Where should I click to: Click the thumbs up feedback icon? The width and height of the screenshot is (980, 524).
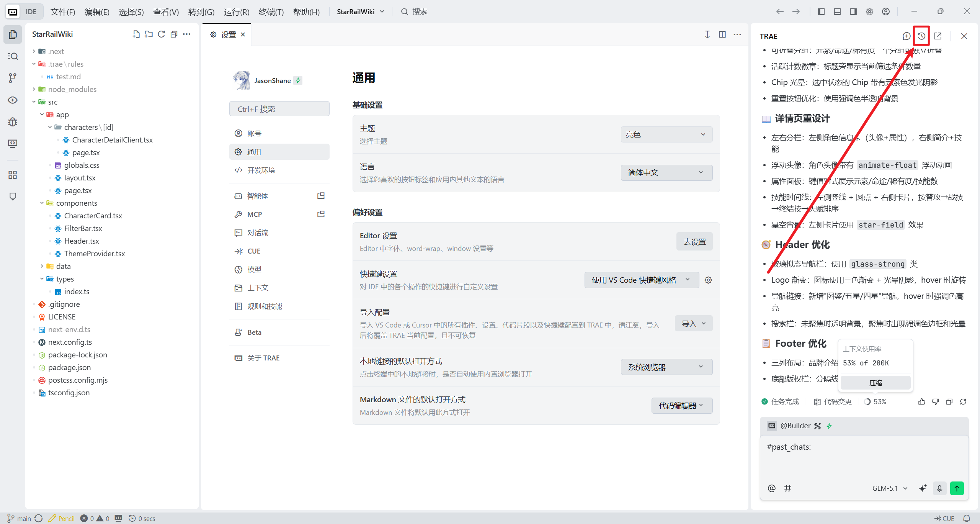click(x=922, y=401)
